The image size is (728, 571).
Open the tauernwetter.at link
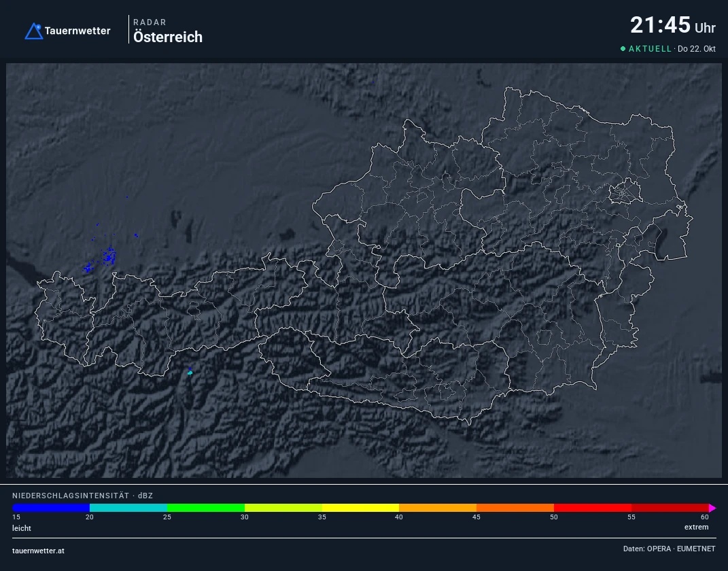click(38, 551)
